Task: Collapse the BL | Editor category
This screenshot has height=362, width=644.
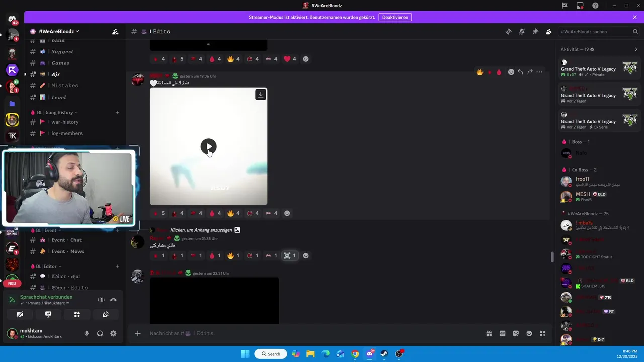Action: 46,266
